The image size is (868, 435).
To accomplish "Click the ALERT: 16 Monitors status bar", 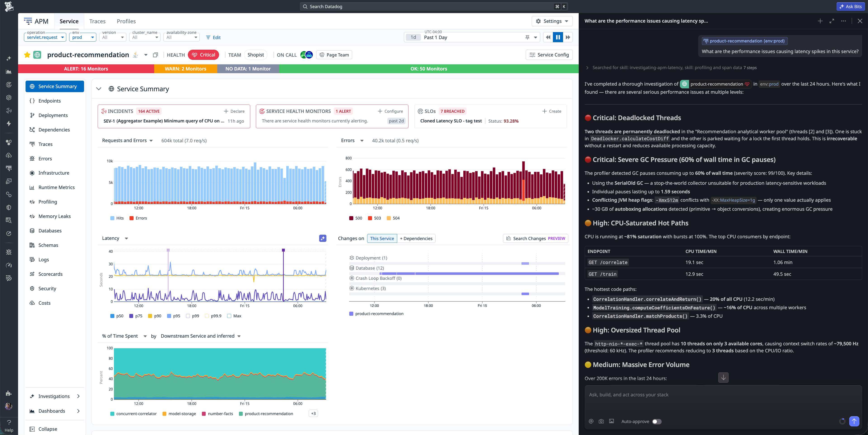I will pyautogui.click(x=86, y=69).
